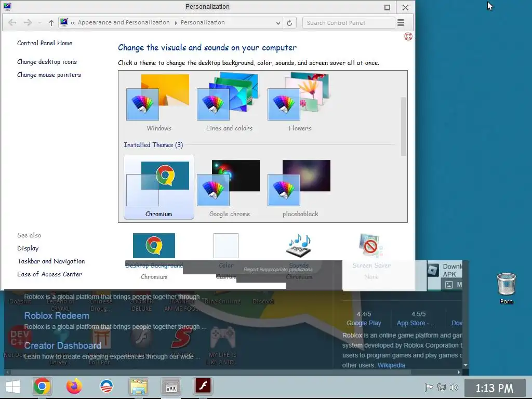The width and height of the screenshot is (532, 399).
Task: Click Appearance and Personalization breadcrumb
Action: (x=124, y=22)
